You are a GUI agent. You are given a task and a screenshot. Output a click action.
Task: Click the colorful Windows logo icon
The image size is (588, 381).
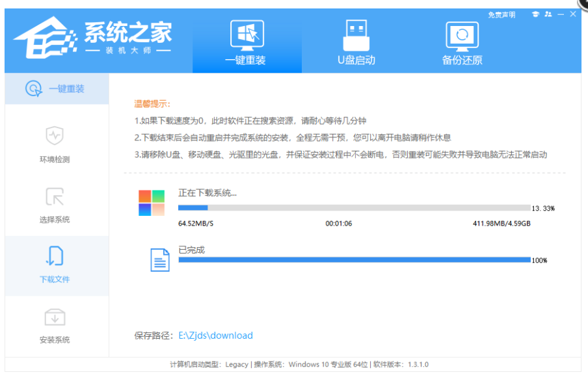pyautogui.click(x=152, y=203)
